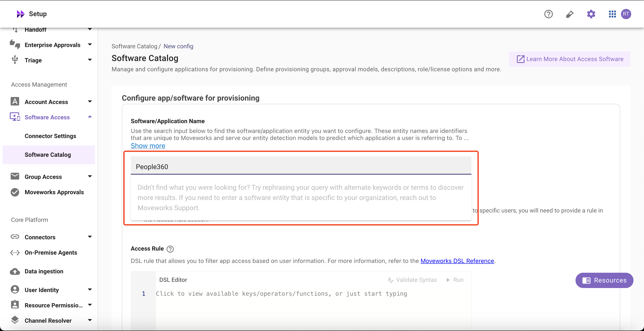
Task: Click the Moveworks Approvals checkmark icon
Action: pos(15,192)
